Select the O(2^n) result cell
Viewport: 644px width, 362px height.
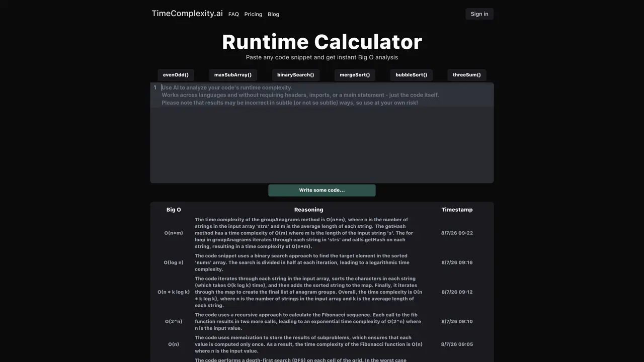(x=174, y=322)
